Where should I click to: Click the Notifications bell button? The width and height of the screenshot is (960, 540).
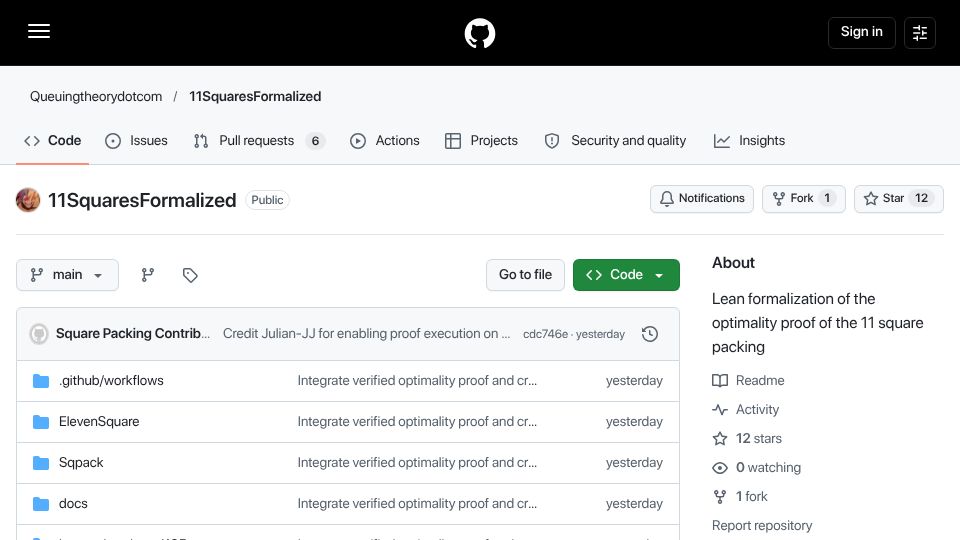[702, 199]
